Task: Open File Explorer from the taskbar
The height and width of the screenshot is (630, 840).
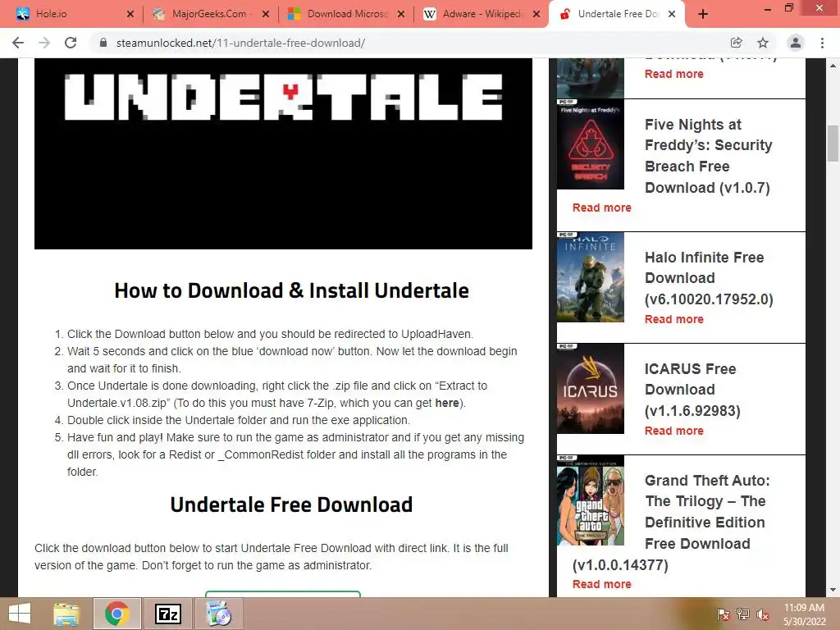Action: tap(66, 614)
